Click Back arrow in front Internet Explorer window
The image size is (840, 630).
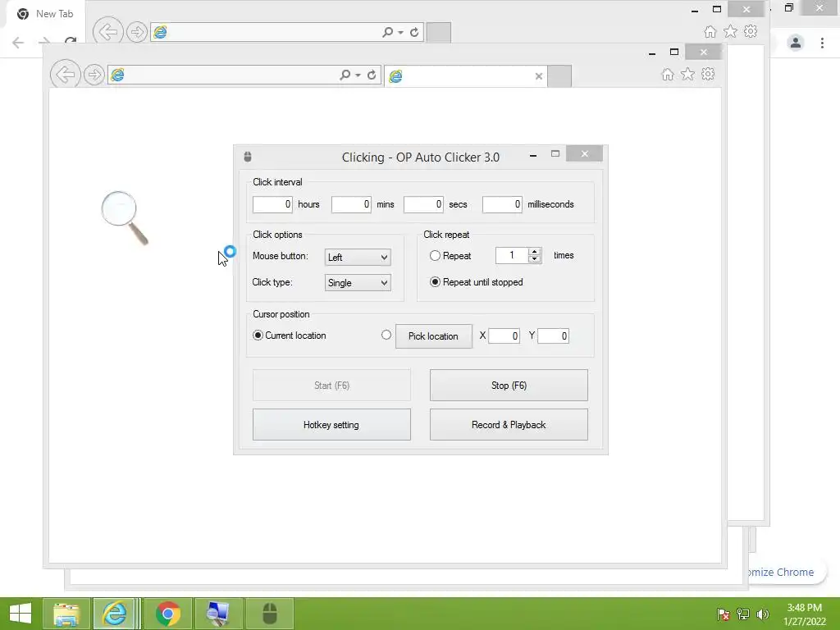[x=66, y=75]
